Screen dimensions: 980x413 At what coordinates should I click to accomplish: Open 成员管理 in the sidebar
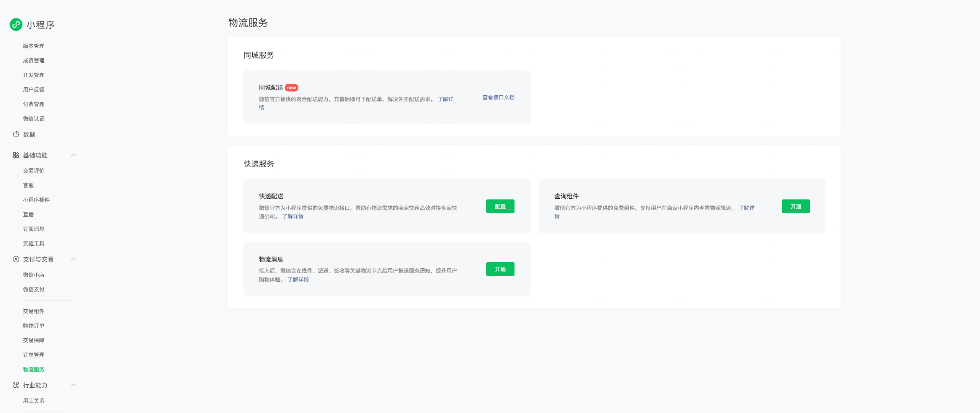(34, 60)
